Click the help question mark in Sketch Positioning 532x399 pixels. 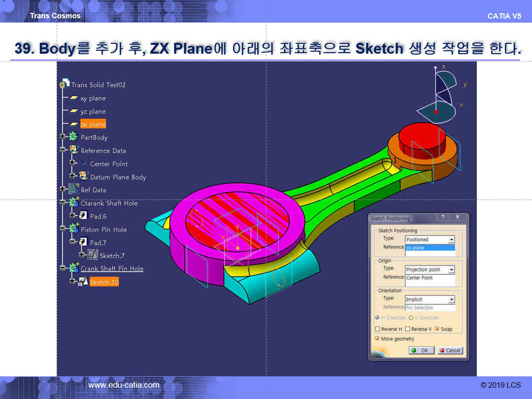point(442,218)
